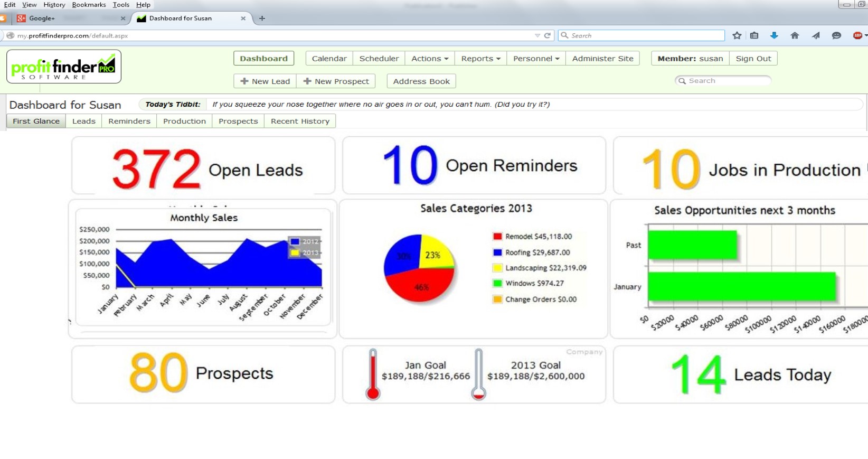Screen dimensions: 868x459
Task: Click the 14 Leads Today card
Action: pyautogui.click(x=741, y=374)
